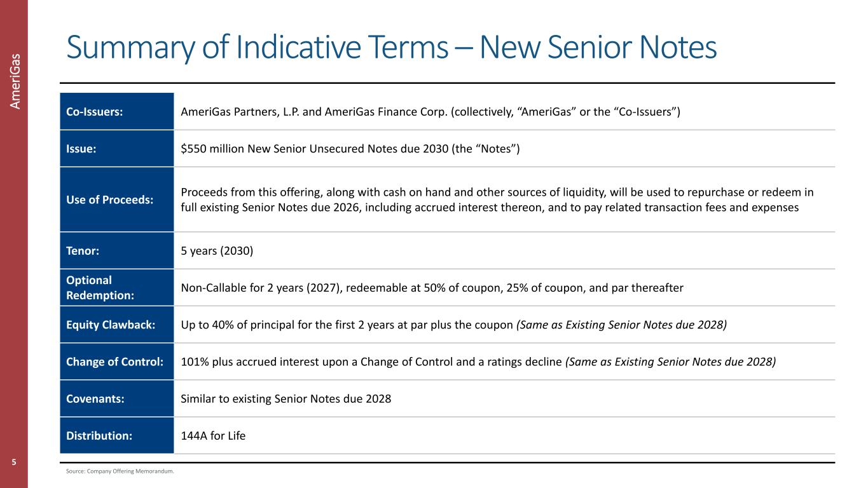Select the '144A for Life' distribution value
868x488 pixels.
[x=213, y=435]
